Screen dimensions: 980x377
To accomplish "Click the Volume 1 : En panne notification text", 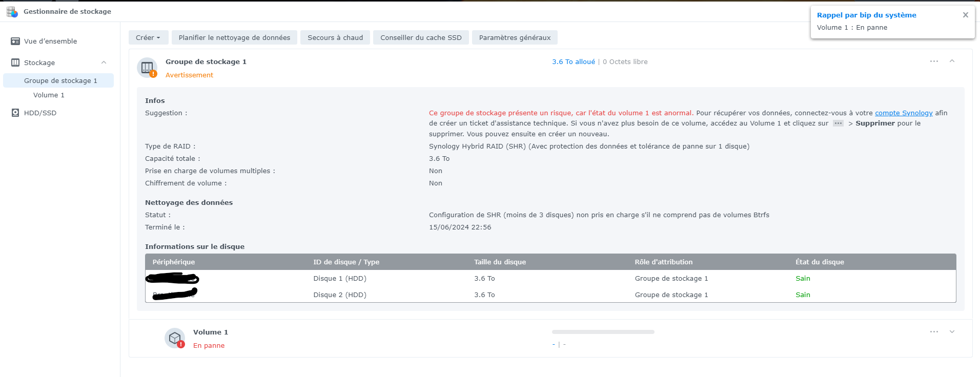I will pos(852,27).
